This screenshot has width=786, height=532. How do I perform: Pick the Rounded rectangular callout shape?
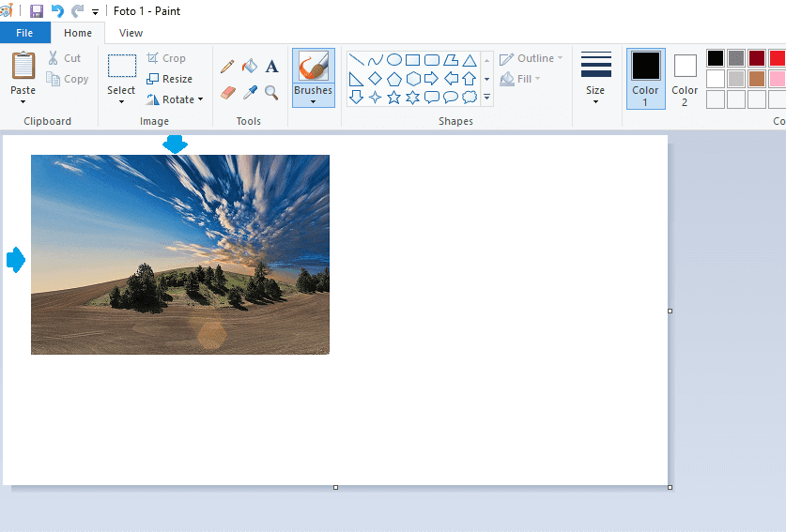click(x=432, y=98)
